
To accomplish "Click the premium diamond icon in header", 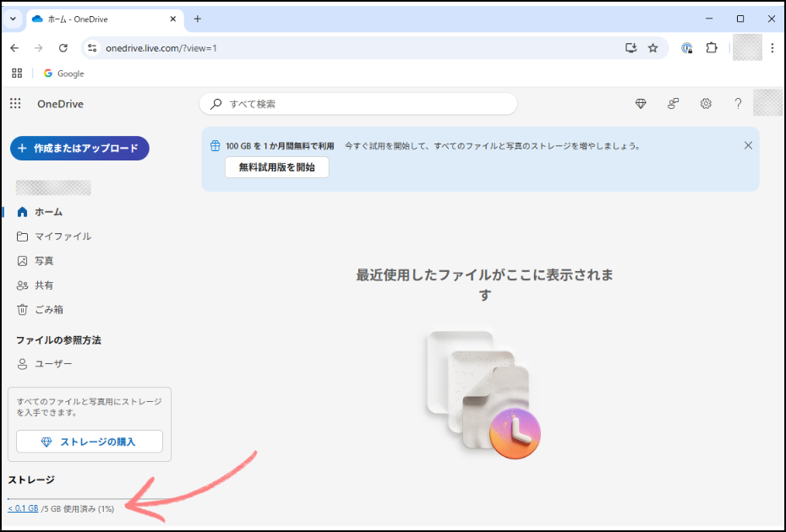I will coord(641,104).
